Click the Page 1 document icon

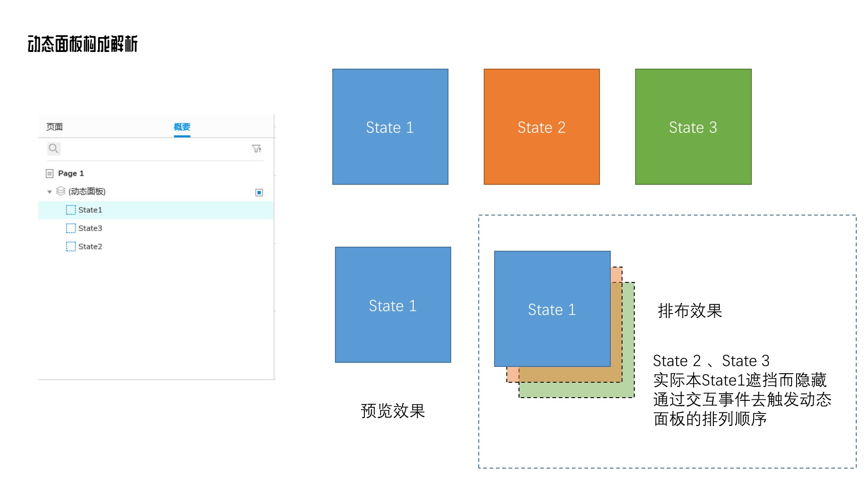50,174
